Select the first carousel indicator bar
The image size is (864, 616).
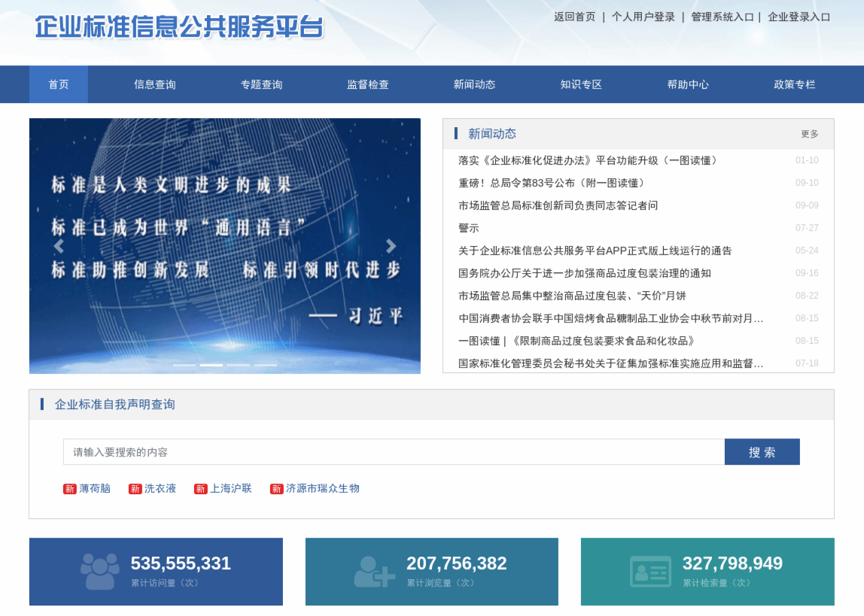184,365
